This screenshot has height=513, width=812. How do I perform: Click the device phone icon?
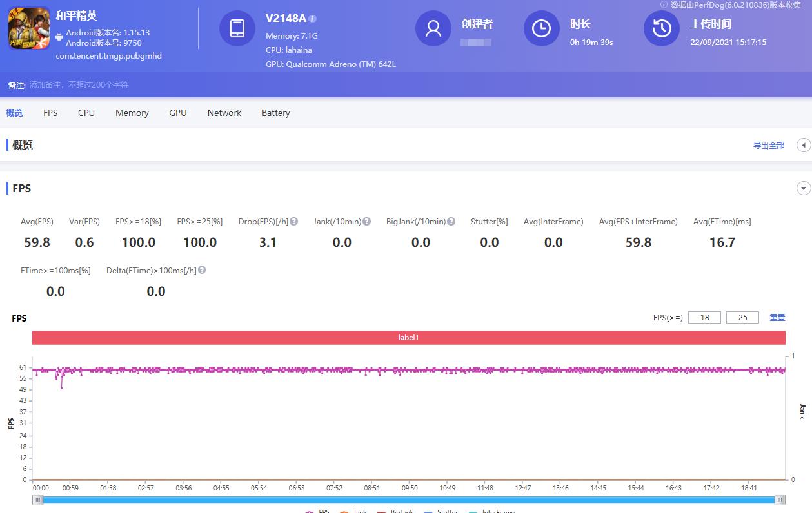237,28
